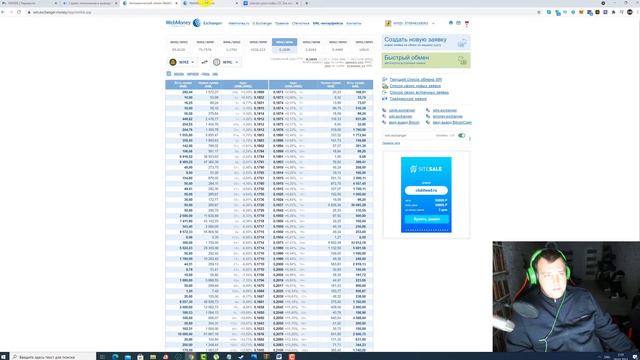The height and width of the screenshot is (360, 640).
Task: Open the wire.exchanger link
Action: [444, 110]
